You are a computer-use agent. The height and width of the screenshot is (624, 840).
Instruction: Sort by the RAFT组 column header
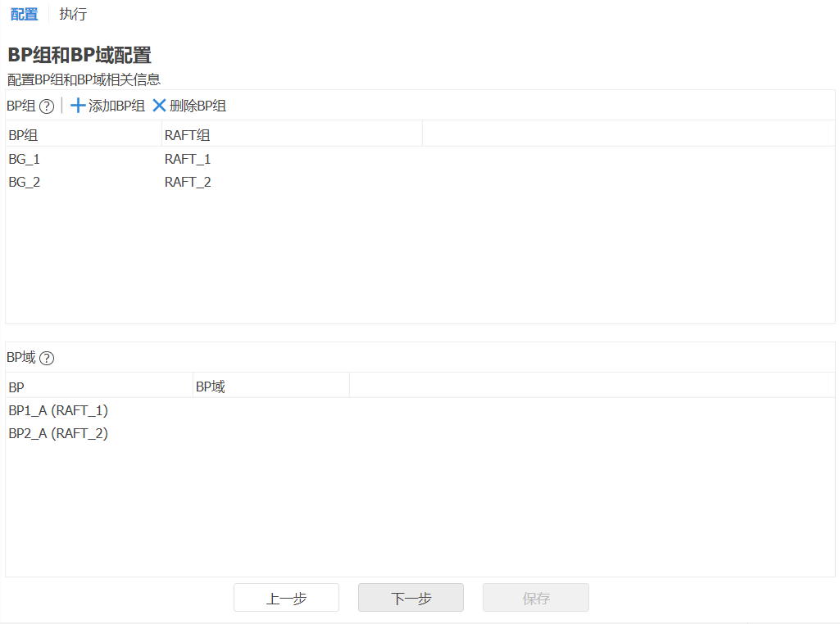click(188, 135)
